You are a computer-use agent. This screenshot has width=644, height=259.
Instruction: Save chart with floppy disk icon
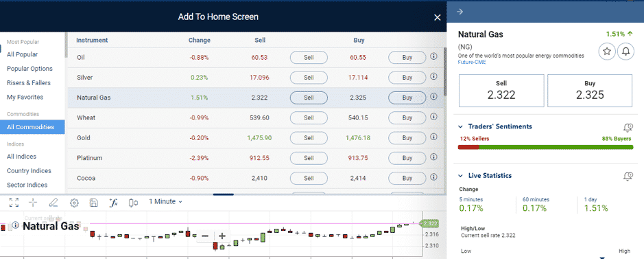click(94, 202)
